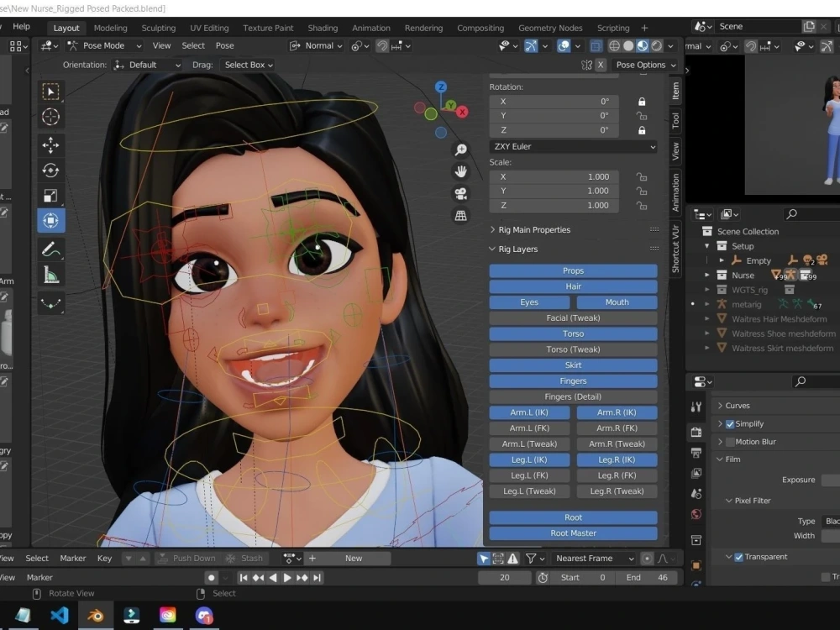The height and width of the screenshot is (630, 840).
Task: Toggle X-ray mode in viewport header
Action: coord(596,46)
